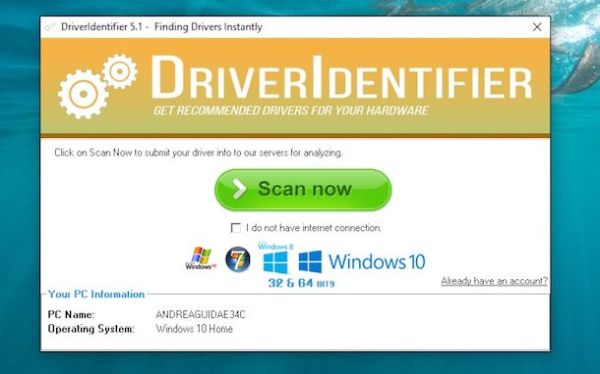Click the 'PC Name:' label
The image size is (600, 374).
click(71, 315)
